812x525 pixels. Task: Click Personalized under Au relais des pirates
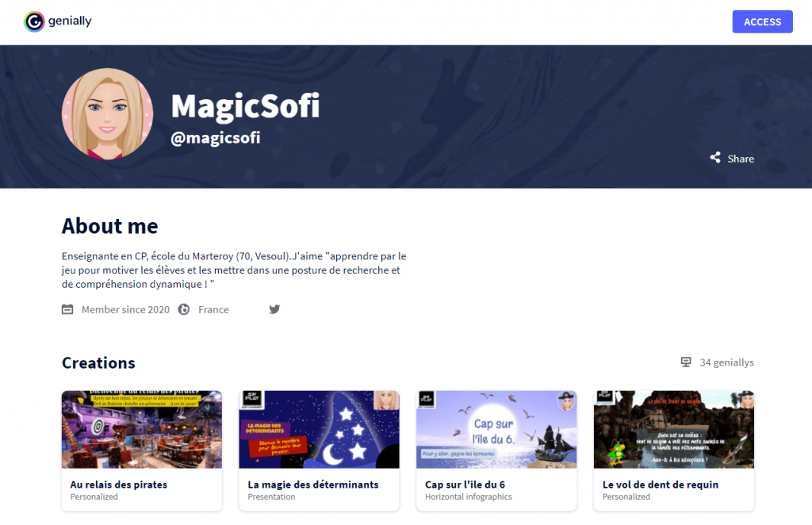(94, 496)
